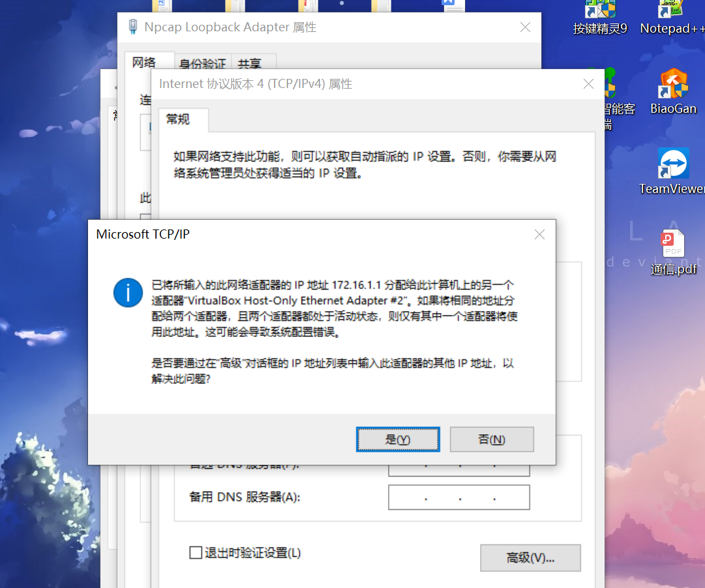Switch to the 共享 tab
This screenshot has height=588, width=705.
250,63
